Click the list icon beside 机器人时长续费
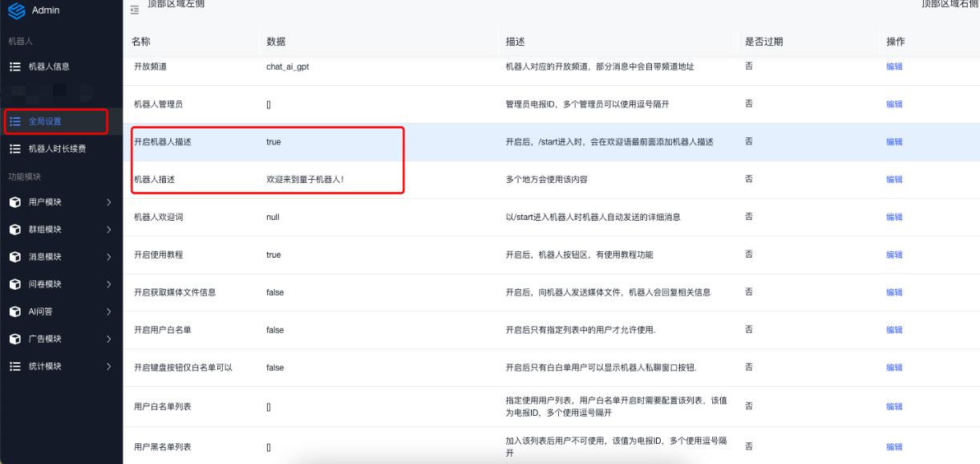This screenshot has height=464, width=980. click(x=14, y=149)
